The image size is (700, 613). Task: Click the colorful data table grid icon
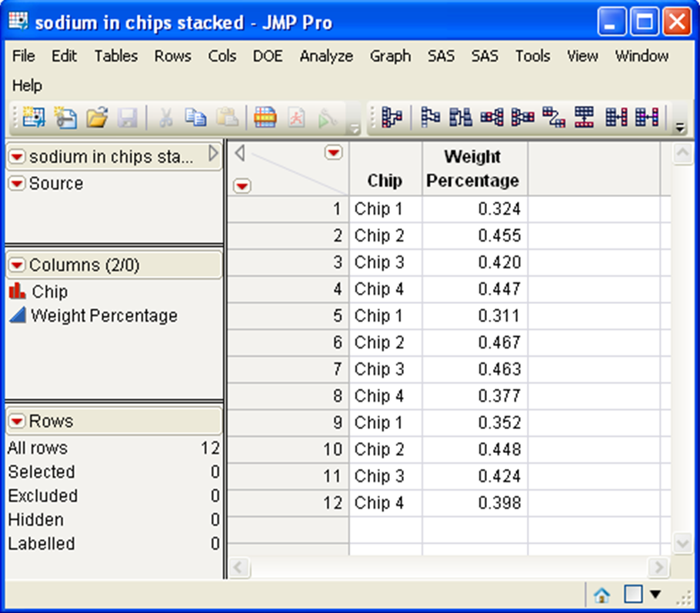(x=265, y=118)
